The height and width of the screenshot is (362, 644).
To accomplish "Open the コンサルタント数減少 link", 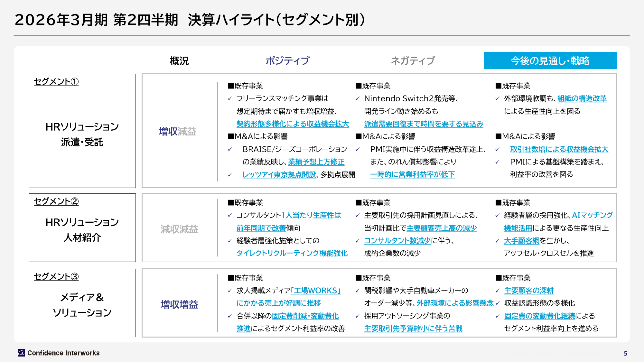I will (x=397, y=241).
